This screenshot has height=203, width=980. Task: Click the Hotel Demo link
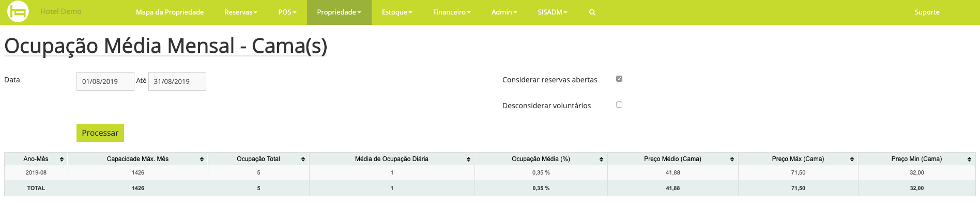[61, 11]
